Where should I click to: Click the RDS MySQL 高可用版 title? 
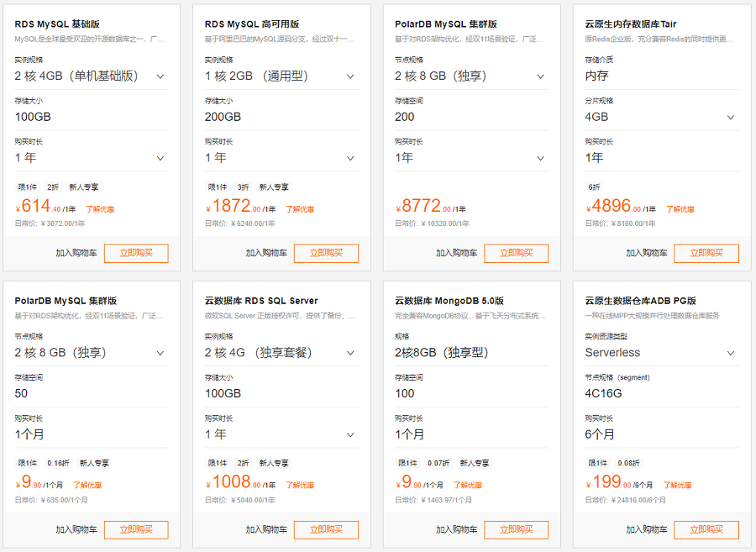252,24
